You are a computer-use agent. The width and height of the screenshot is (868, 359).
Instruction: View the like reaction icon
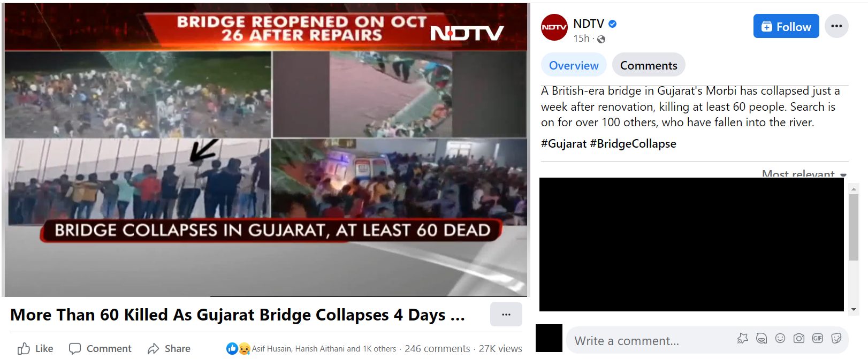point(232,348)
